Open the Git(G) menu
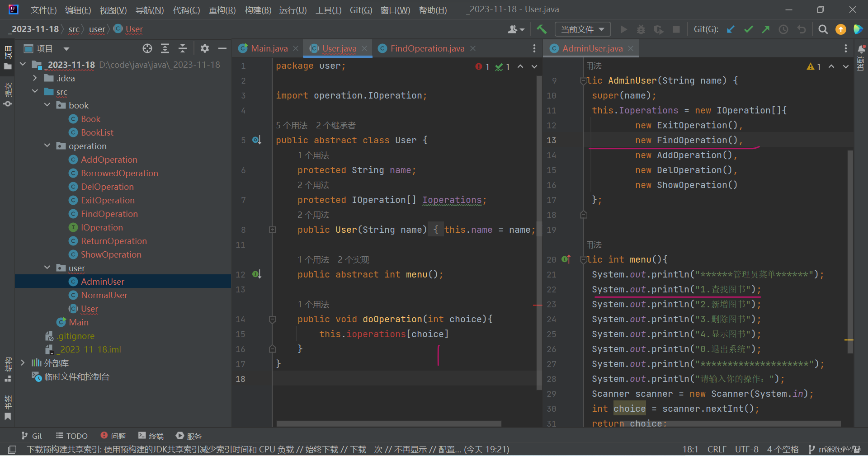The width and height of the screenshot is (868, 456). (x=361, y=10)
